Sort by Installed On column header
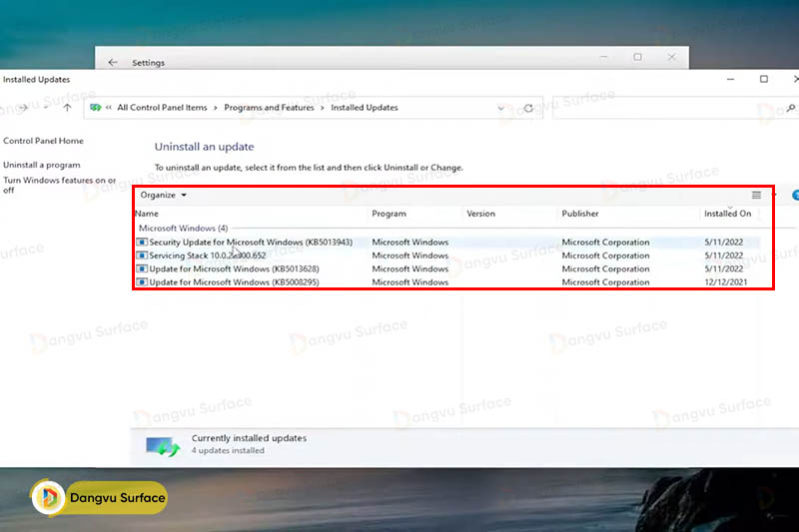 [x=728, y=214]
